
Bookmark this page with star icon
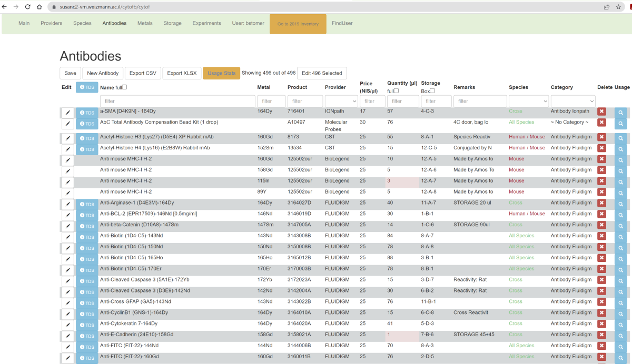coord(618,7)
